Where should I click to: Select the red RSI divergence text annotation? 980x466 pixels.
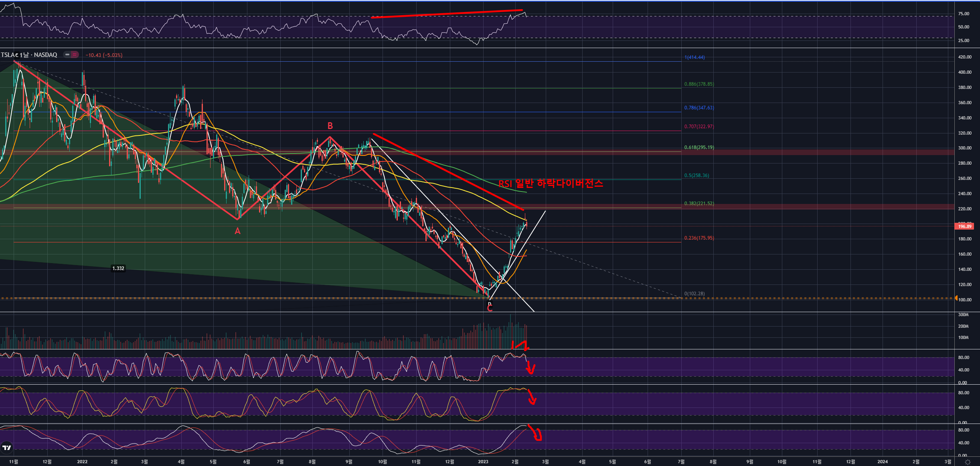pos(551,184)
